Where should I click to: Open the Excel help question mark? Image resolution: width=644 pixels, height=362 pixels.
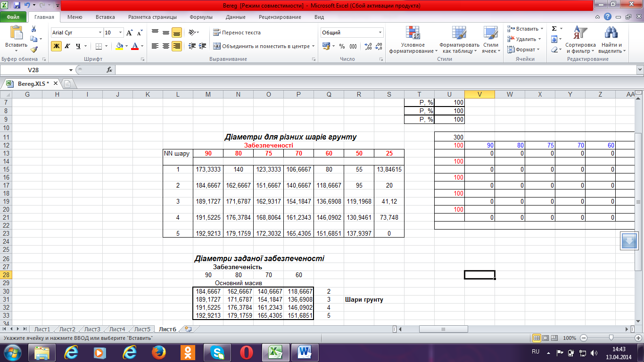pos(608,17)
